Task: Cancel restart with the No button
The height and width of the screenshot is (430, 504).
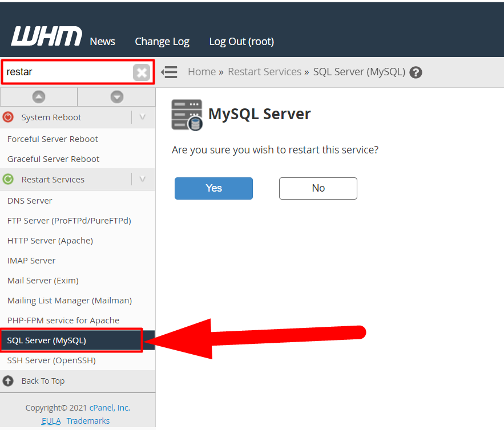Action: pyautogui.click(x=318, y=189)
